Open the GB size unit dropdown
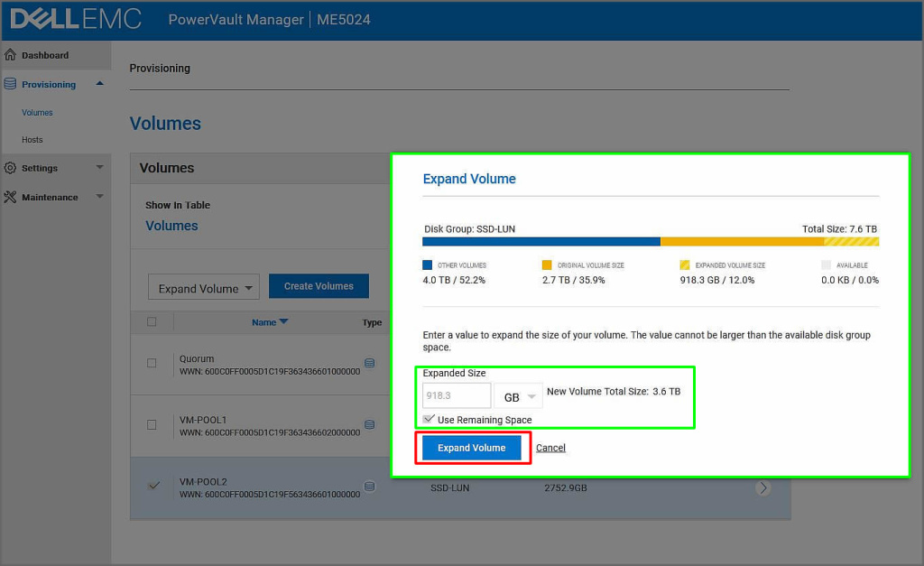The image size is (924, 566). [518, 396]
